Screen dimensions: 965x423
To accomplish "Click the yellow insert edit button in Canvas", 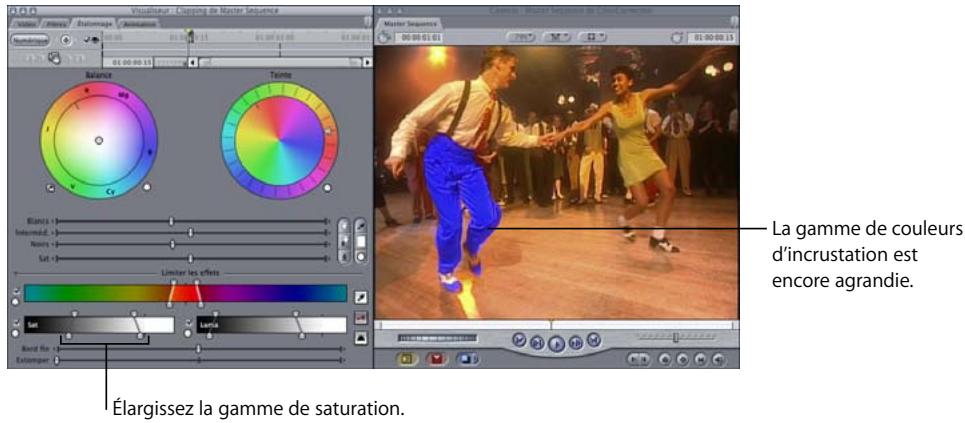I will [407, 359].
